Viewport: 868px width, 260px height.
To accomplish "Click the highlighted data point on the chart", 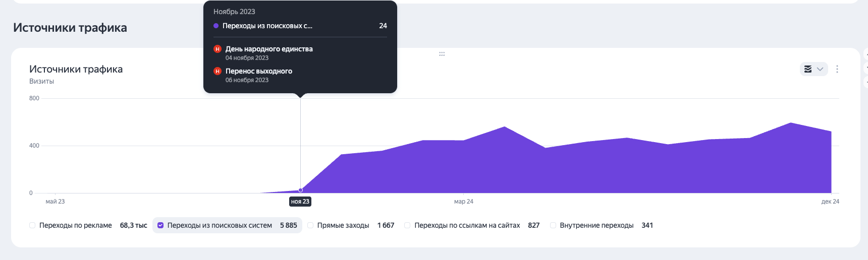I will [x=301, y=190].
